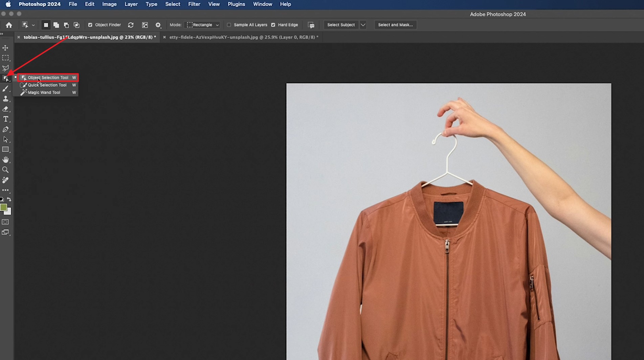Open the Image menu

point(109,4)
